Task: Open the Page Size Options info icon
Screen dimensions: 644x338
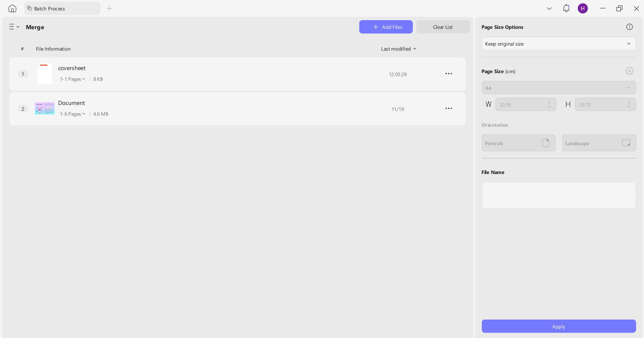Action: (630, 27)
